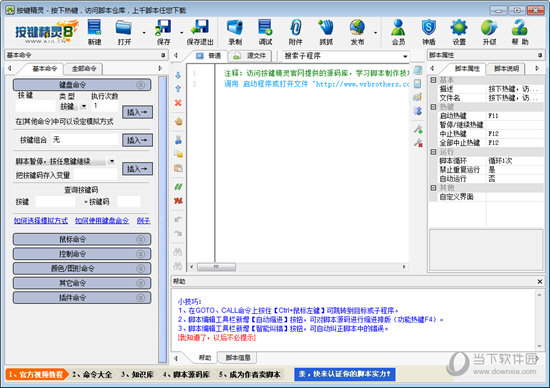This screenshot has width=550, height=388.
Task: Open the 如何选择模拟方式 link
Action: [41, 221]
